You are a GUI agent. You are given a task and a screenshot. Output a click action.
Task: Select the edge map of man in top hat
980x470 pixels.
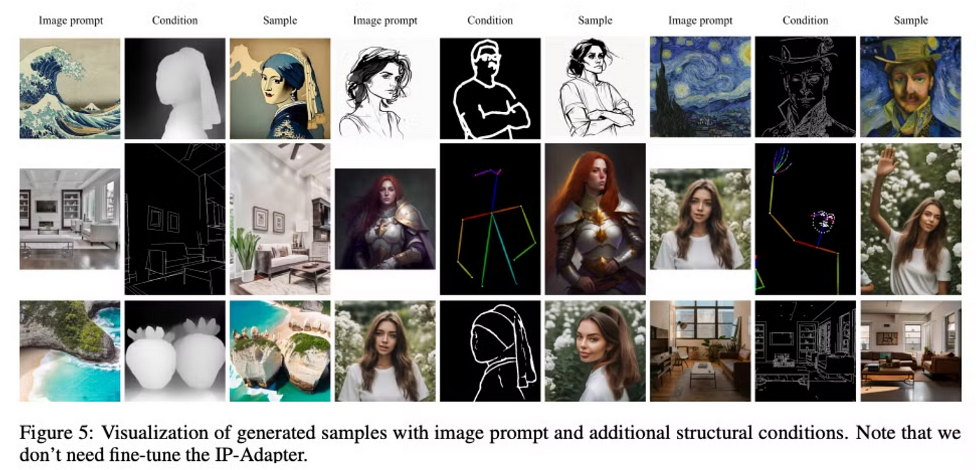pyautogui.click(x=806, y=87)
